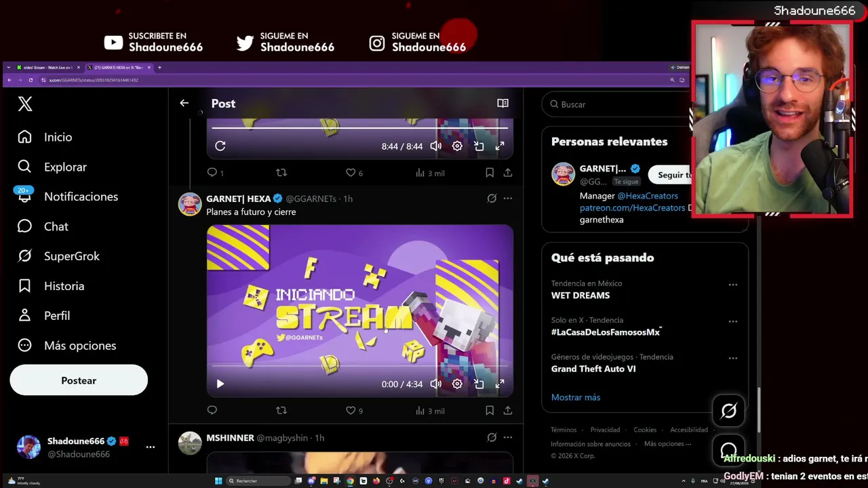Seek on the 8:44 video progress bar

[359, 127]
